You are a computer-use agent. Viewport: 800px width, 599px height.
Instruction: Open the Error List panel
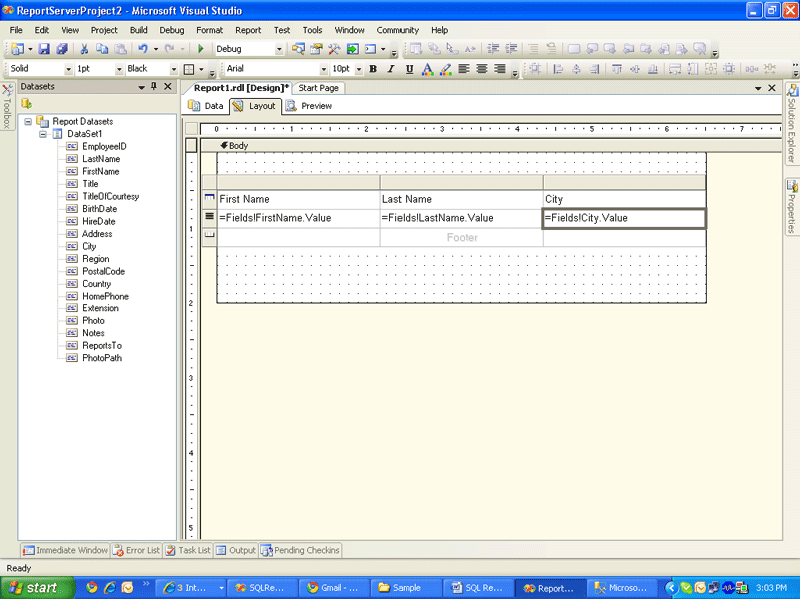137,550
